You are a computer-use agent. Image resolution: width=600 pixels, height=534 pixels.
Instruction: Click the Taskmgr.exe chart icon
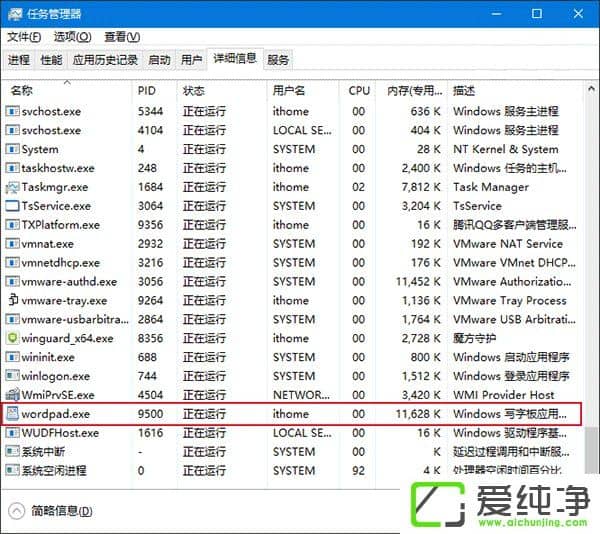[x=12, y=187]
